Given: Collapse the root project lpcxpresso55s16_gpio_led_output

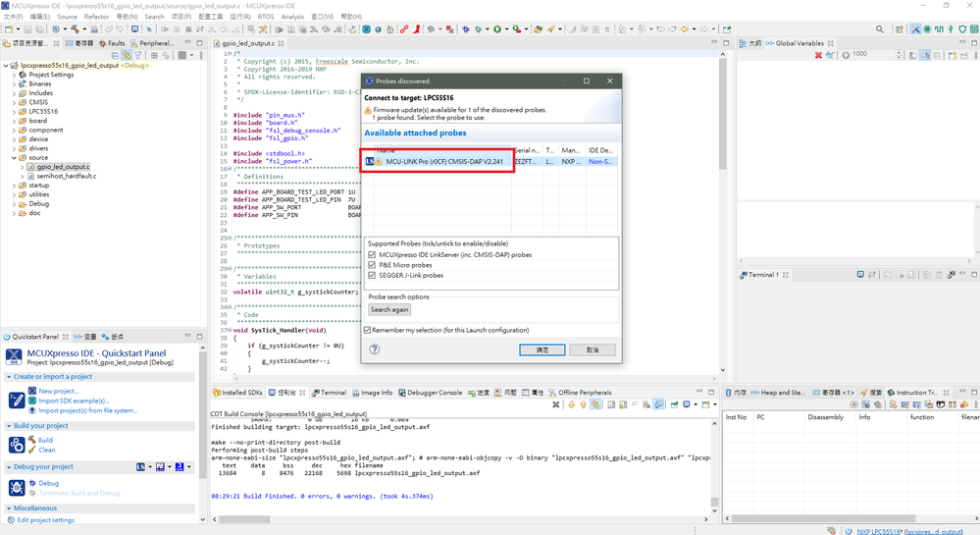Looking at the screenshot, I should pyautogui.click(x=6, y=65).
